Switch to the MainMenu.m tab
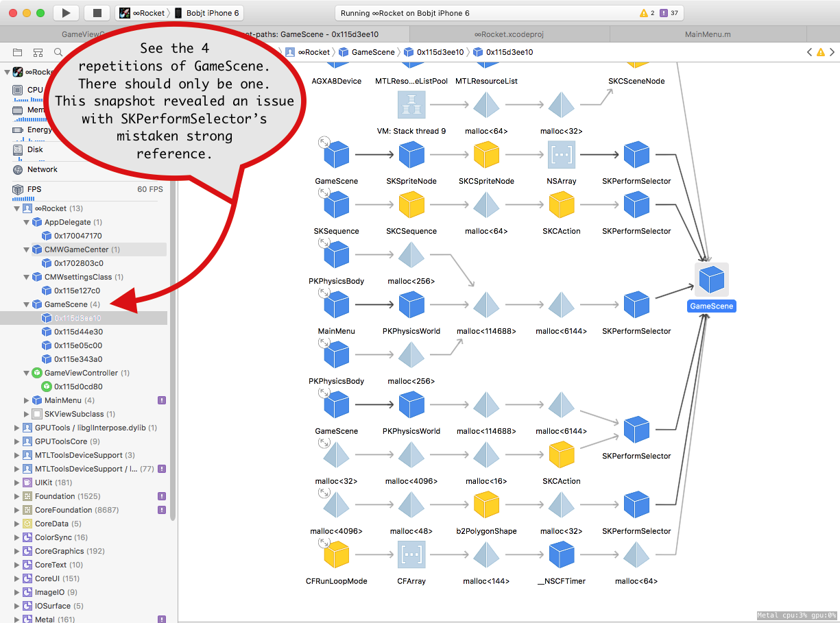 [x=708, y=34]
